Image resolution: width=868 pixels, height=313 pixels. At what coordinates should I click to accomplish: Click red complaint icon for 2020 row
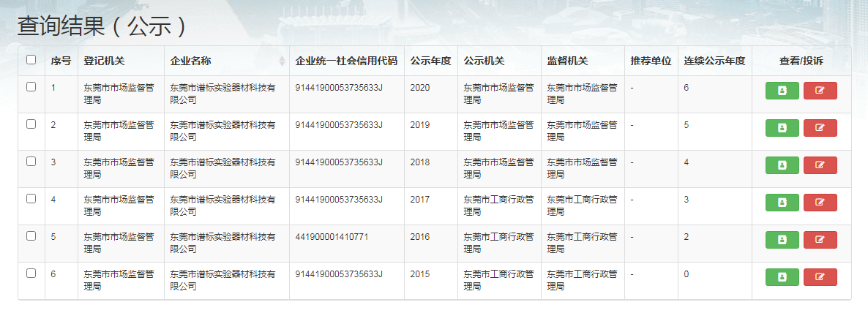coord(820,91)
